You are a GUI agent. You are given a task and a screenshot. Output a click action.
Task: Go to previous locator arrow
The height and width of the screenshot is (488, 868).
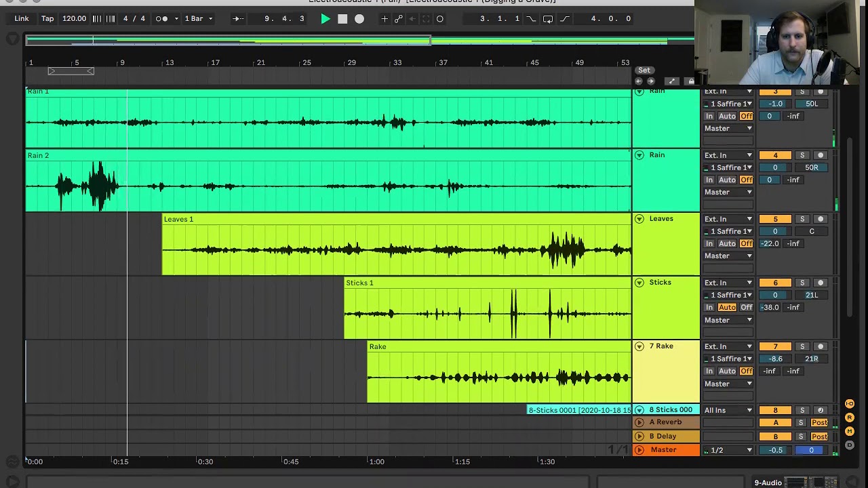[638, 81]
